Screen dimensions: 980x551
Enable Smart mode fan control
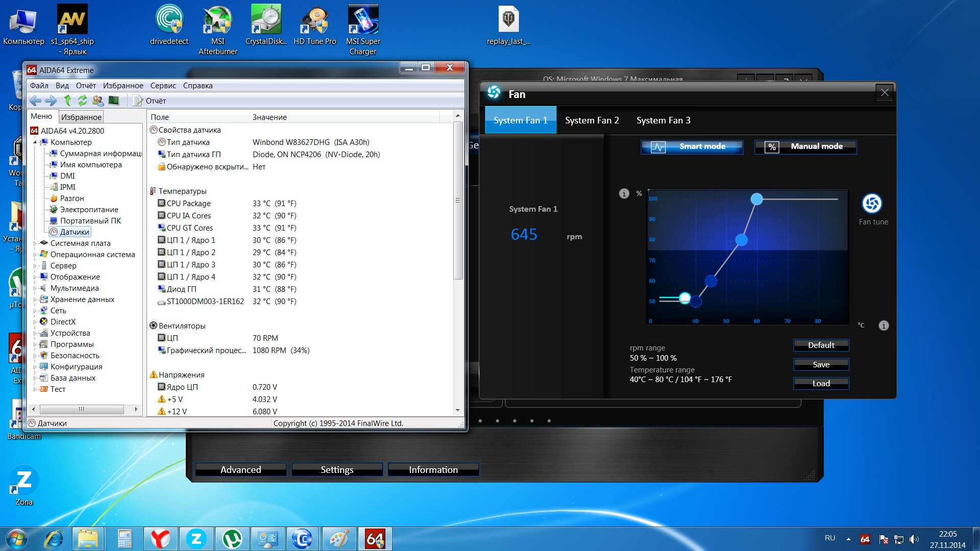coord(692,147)
